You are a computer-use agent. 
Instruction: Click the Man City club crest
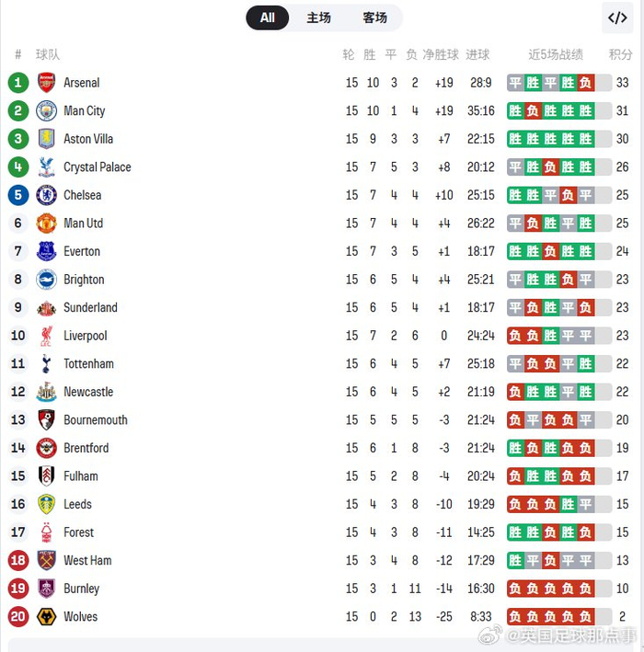pyautogui.click(x=46, y=111)
